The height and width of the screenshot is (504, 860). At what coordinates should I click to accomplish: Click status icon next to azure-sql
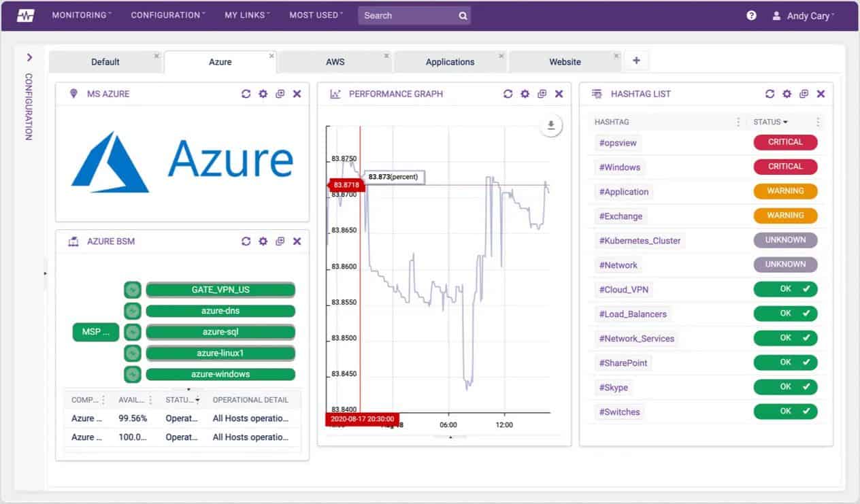pyautogui.click(x=133, y=332)
